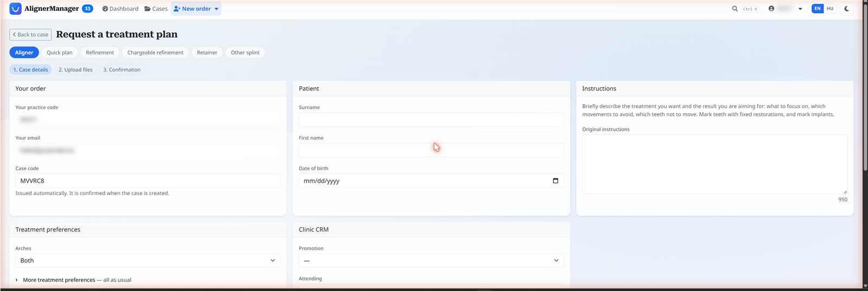Viewport: 868px width, 291px height.
Task: Open the New order dropdown menu
Action: coord(196,9)
